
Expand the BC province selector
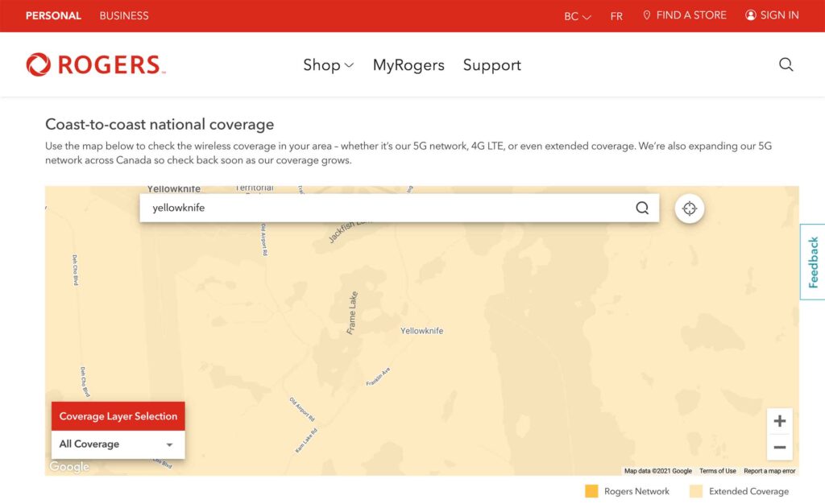coord(578,16)
